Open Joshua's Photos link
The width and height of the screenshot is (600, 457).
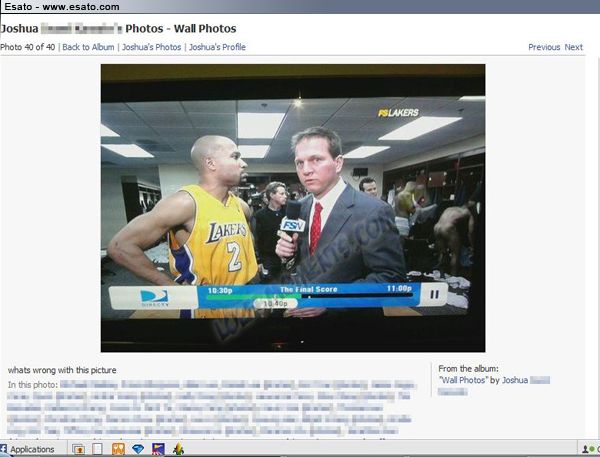152,47
